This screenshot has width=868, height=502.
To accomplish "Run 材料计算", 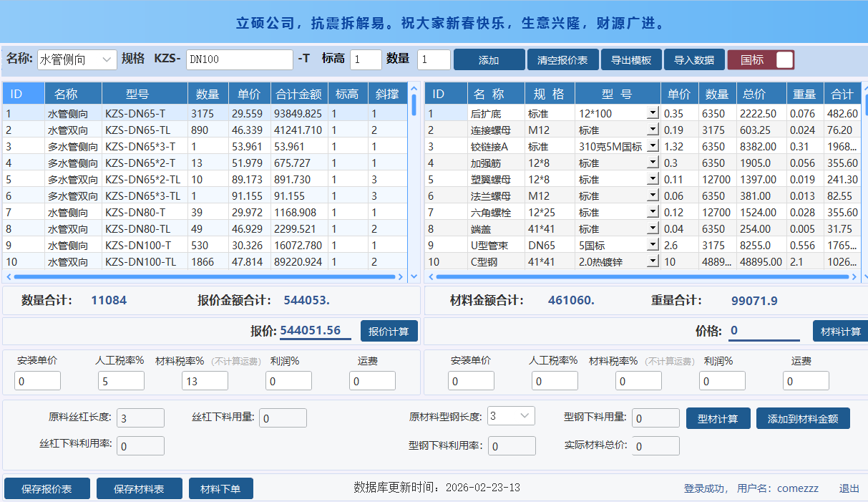I will [840, 332].
